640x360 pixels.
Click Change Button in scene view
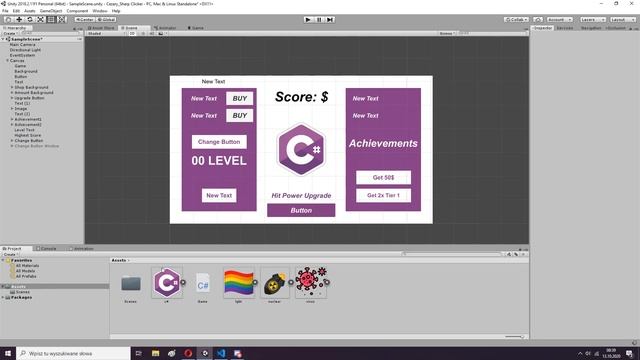219,142
